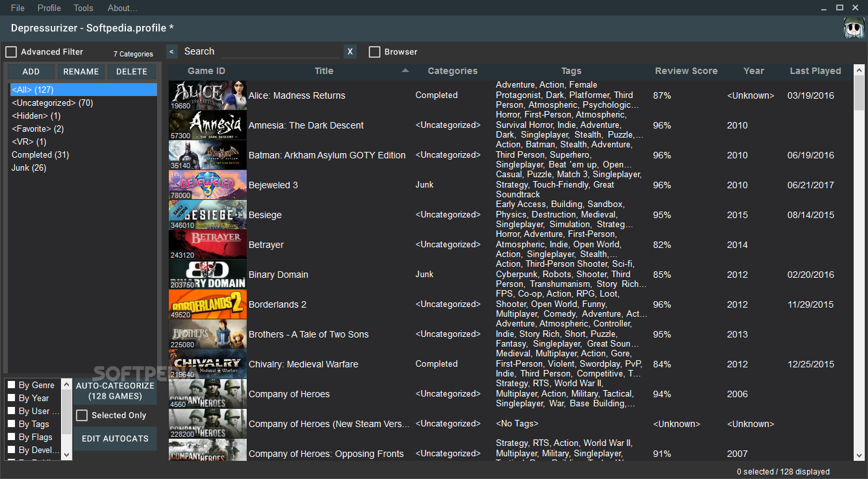Click the Betrayer game banner
The width and height of the screenshot is (868, 479).
[x=208, y=245]
